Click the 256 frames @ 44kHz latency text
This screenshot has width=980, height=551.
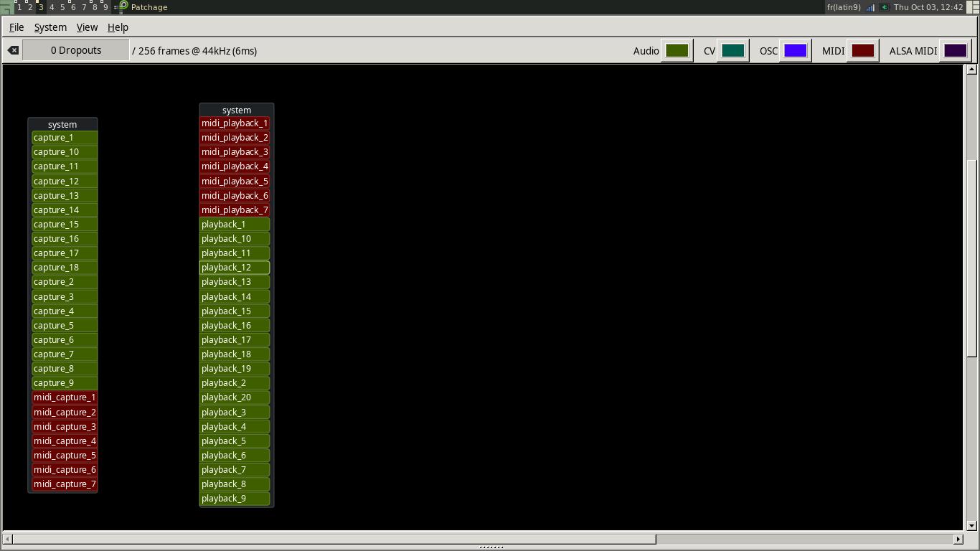(194, 51)
